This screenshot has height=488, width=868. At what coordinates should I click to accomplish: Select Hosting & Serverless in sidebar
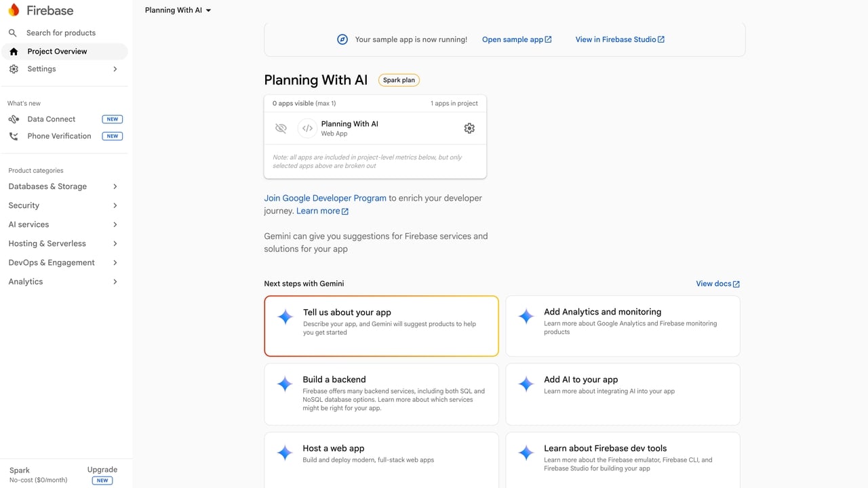pos(63,243)
